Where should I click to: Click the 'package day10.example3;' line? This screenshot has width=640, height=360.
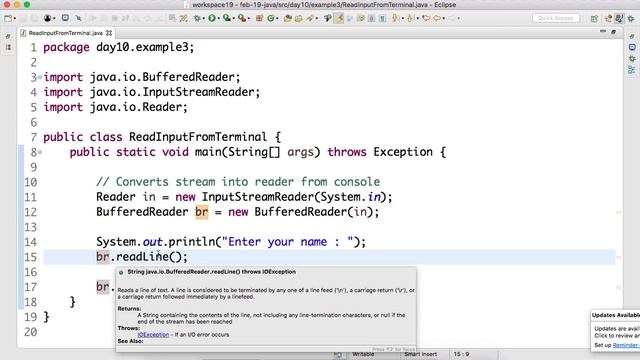[119, 47]
